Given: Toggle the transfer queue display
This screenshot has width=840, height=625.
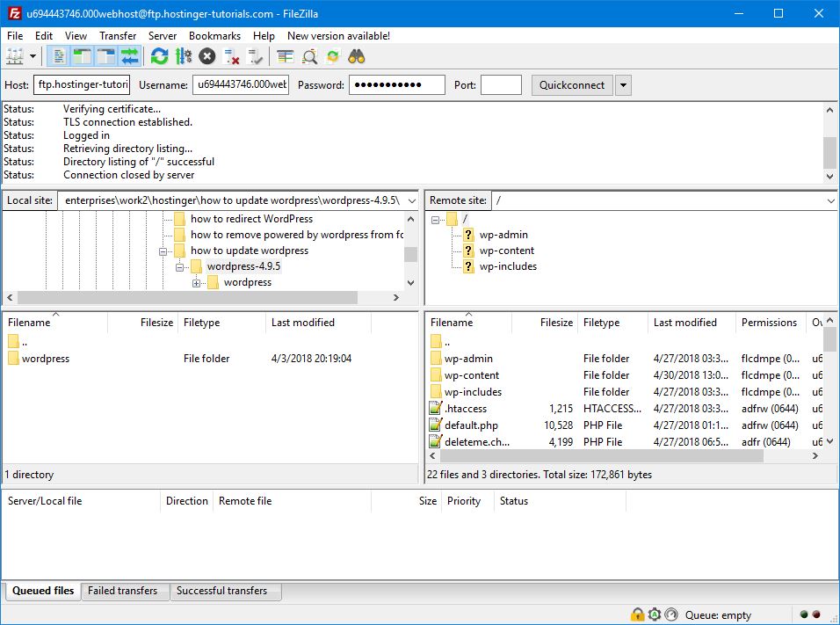Looking at the screenshot, I should [x=130, y=57].
